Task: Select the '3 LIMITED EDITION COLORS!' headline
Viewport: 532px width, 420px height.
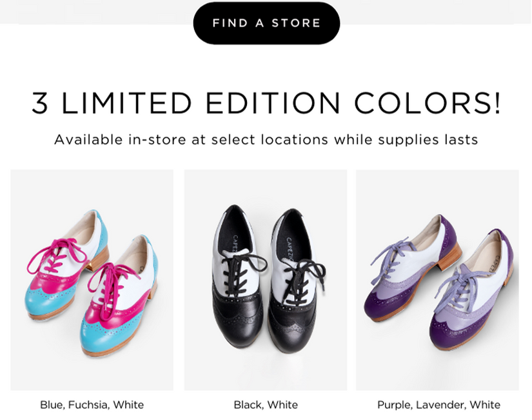Action: click(x=266, y=102)
